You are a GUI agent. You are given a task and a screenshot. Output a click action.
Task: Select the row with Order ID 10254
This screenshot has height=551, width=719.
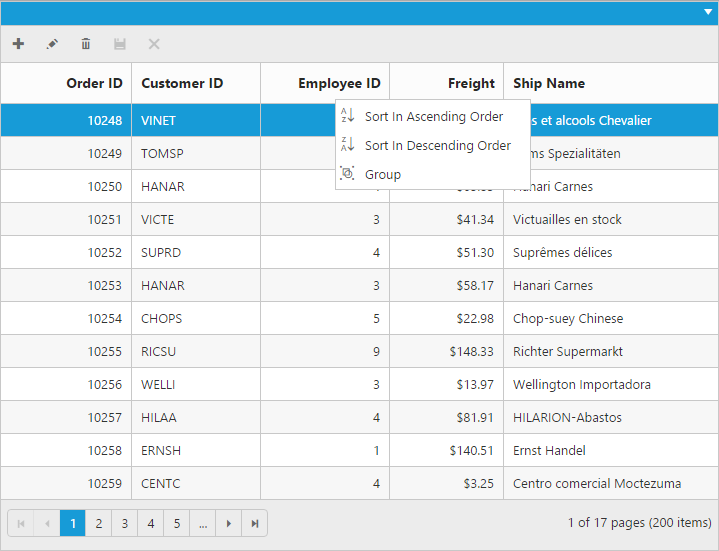tap(105, 319)
